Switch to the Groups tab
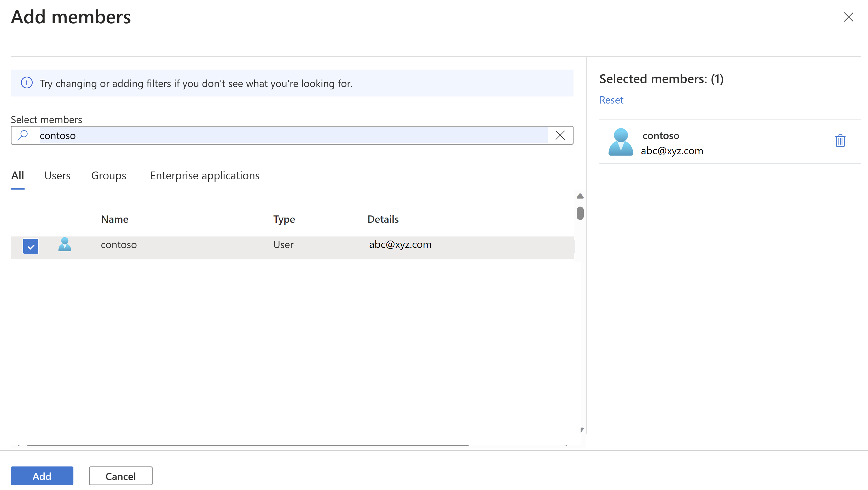 108,175
